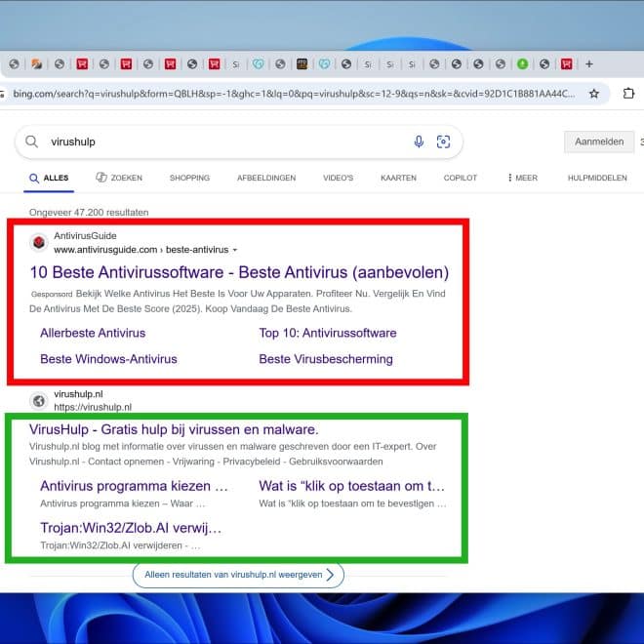Expand the antivirusguide.com URL dropdown arrow

(235, 250)
